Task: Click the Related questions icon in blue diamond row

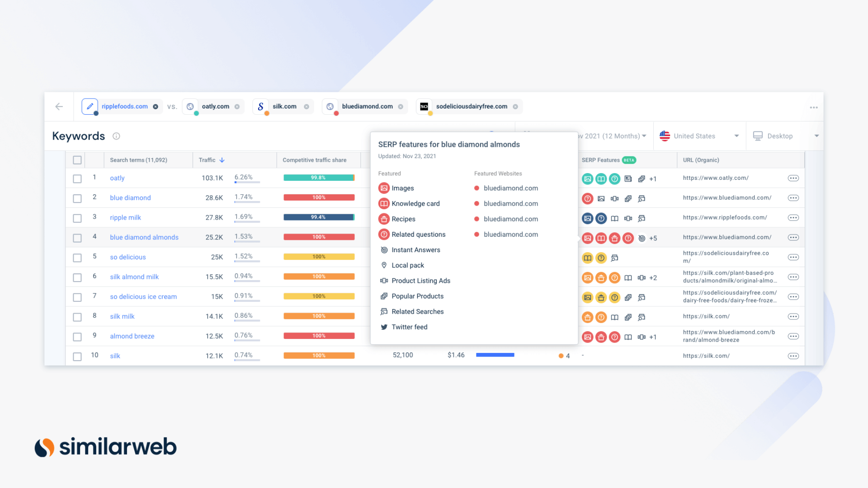Action: coord(587,198)
